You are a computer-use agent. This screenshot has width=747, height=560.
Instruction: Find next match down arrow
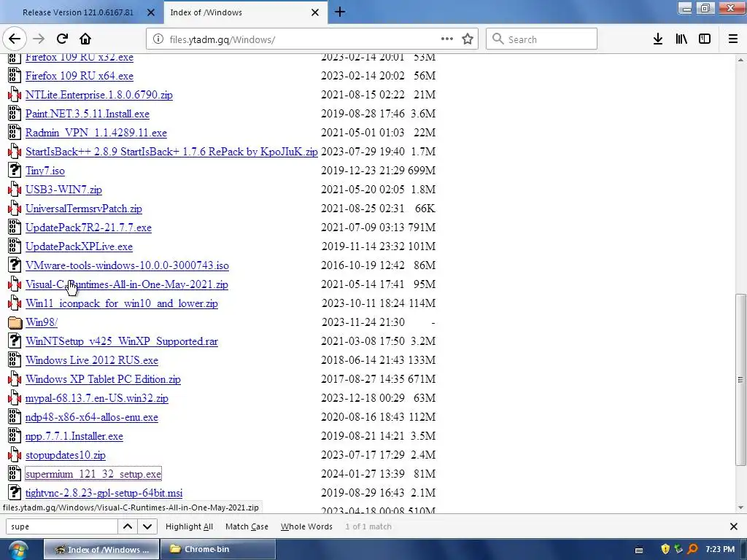click(147, 526)
